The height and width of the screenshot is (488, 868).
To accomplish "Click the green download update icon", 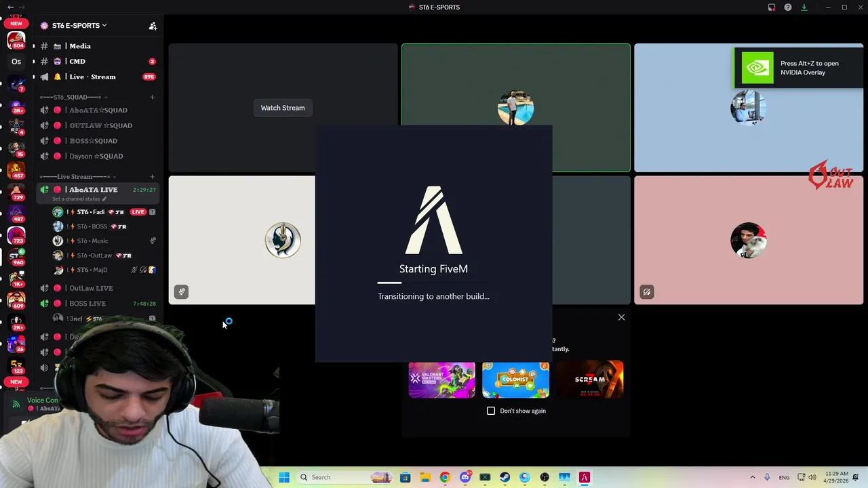I will (804, 7).
